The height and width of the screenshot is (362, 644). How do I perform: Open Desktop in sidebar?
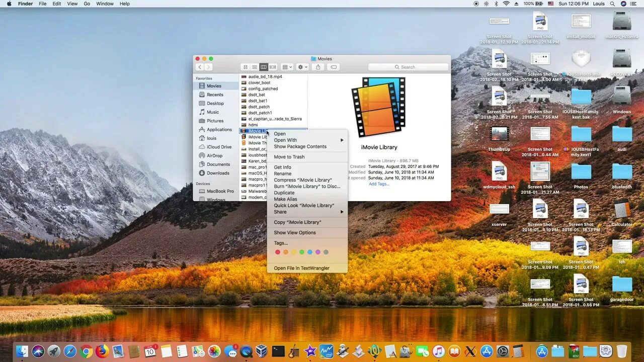pos(216,104)
